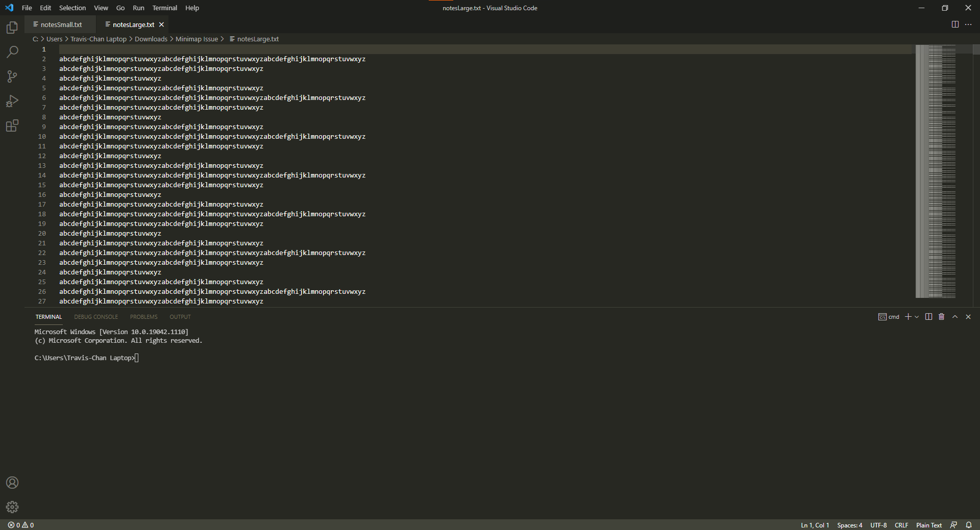
Task: Open the Manage settings gear icon
Action: [x=12, y=507]
